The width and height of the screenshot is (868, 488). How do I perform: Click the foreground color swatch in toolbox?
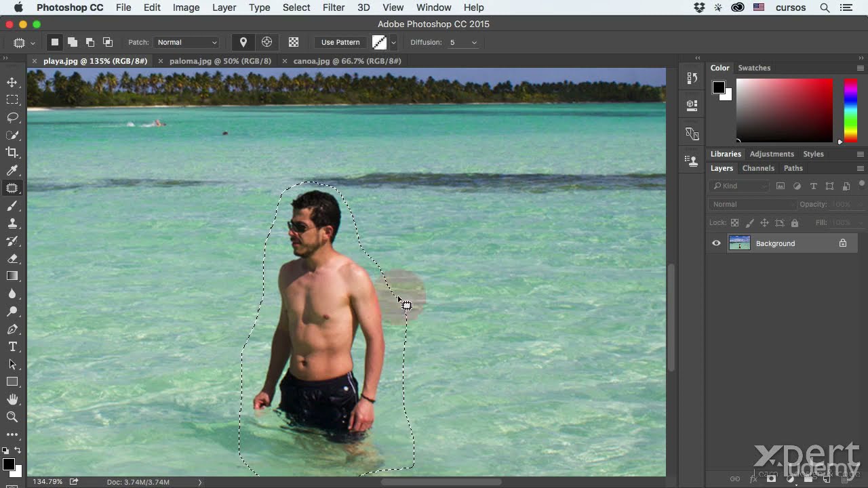point(8,465)
